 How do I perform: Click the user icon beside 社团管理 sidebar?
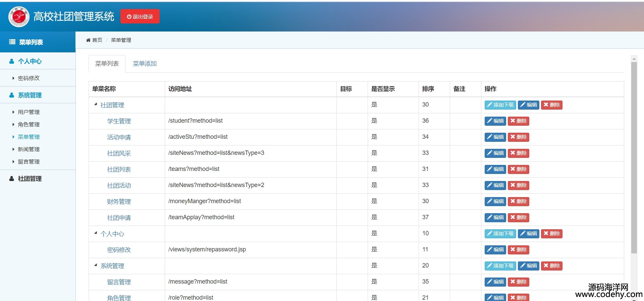12,179
